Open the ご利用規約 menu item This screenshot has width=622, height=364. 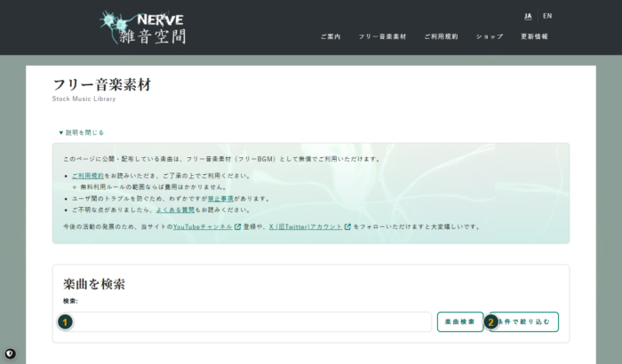(441, 36)
